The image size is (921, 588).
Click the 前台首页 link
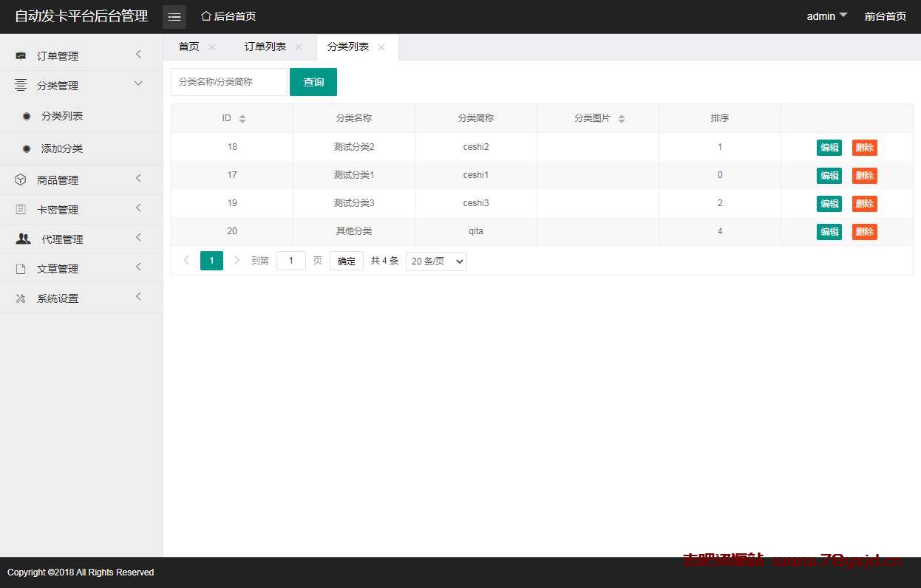point(885,16)
